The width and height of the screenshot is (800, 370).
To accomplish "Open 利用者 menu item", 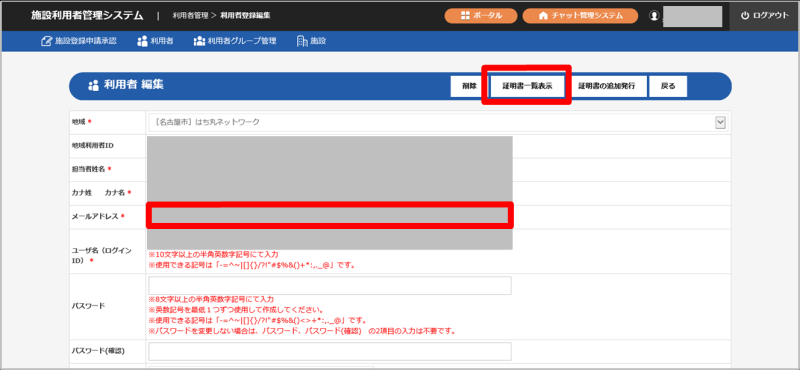I will tap(155, 41).
